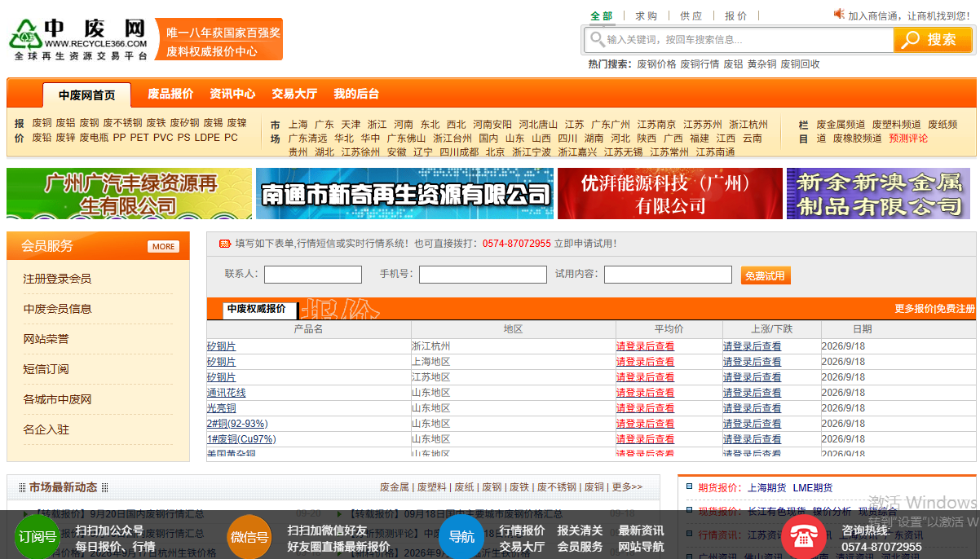Open the 资讯中心 nav menu
The image size is (980, 559).
tap(232, 94)
